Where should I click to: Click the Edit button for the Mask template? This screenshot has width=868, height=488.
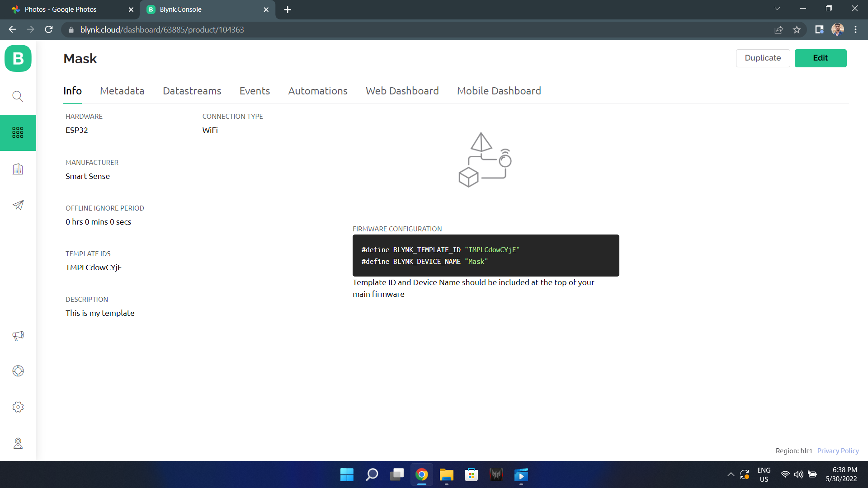pos(821,58)
